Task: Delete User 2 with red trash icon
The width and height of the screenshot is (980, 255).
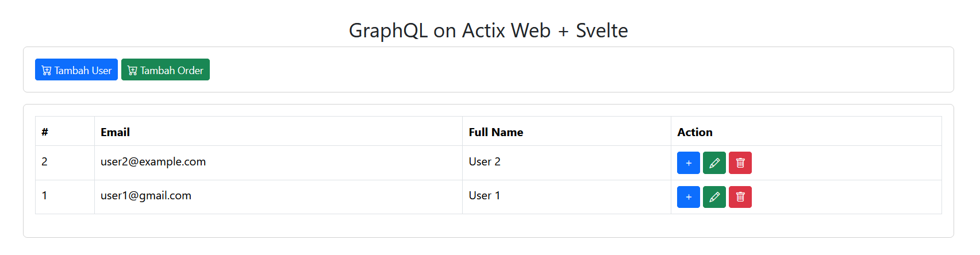Action: pyautogui.click(x=740, y=163)
